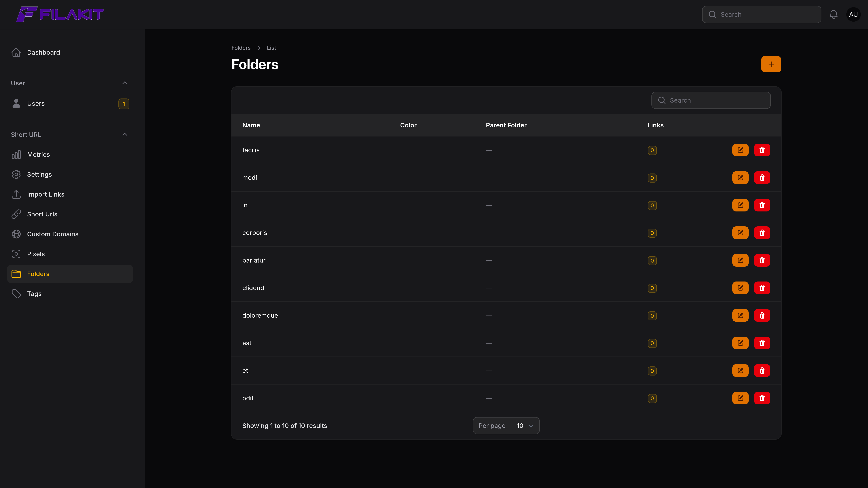This screenshot has width=868, height=488.
Task: Go to Dashboard in sidebar
Action: pyautogui.click(x=70, y=53)
